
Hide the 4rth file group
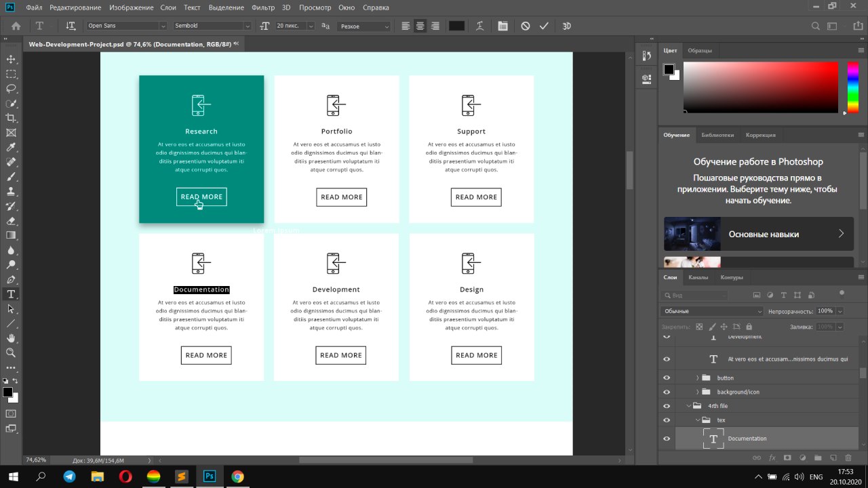tap(667, 406)
